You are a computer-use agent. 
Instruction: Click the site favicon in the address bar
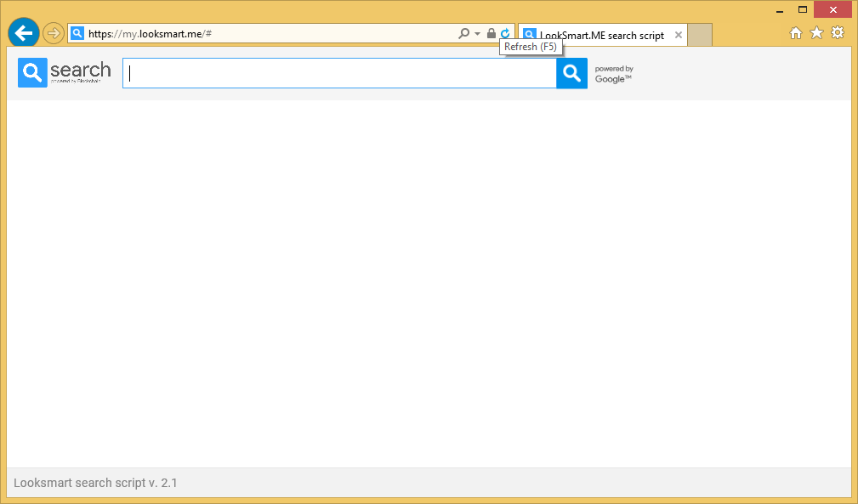[x=77, y=34]
